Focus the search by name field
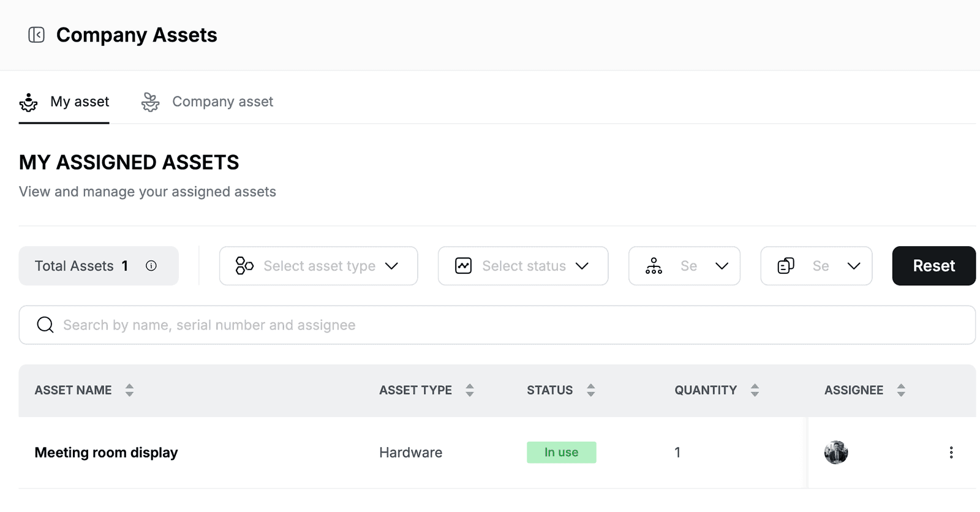980x512 pixels. [497, 325]
